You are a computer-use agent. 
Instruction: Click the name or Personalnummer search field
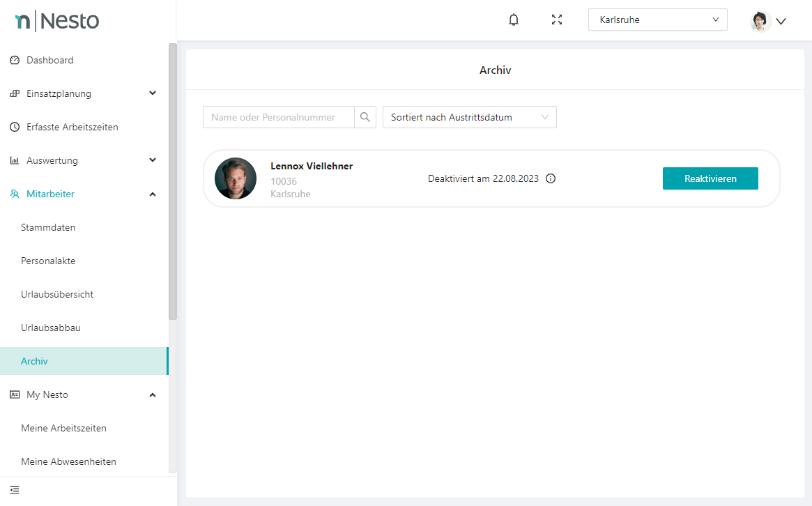[x=278, y=117]
